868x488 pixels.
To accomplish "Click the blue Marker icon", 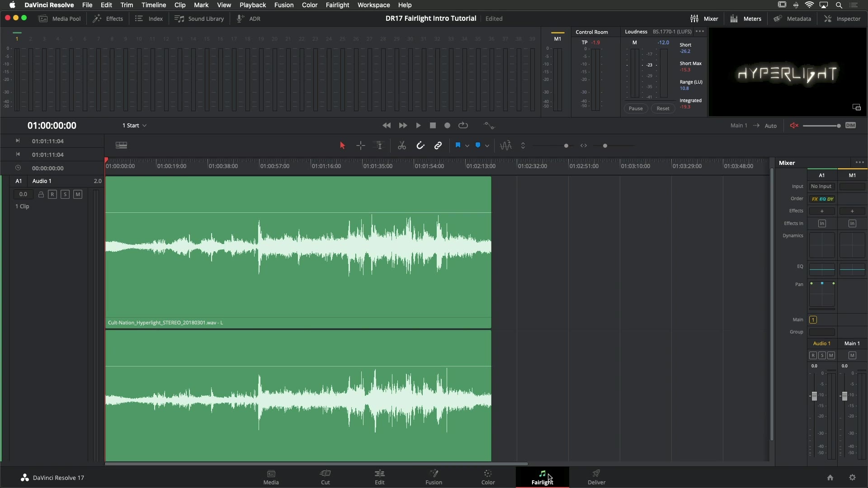I will coord(478,145).
